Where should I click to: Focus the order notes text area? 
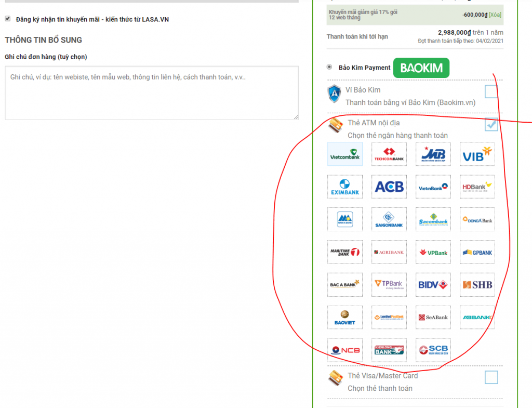[x=152, y=93]
